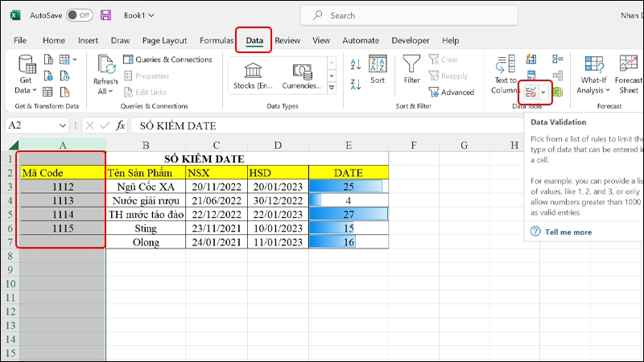
Task: Switch to the Automate tab
Action: click(x=361, y=40)
